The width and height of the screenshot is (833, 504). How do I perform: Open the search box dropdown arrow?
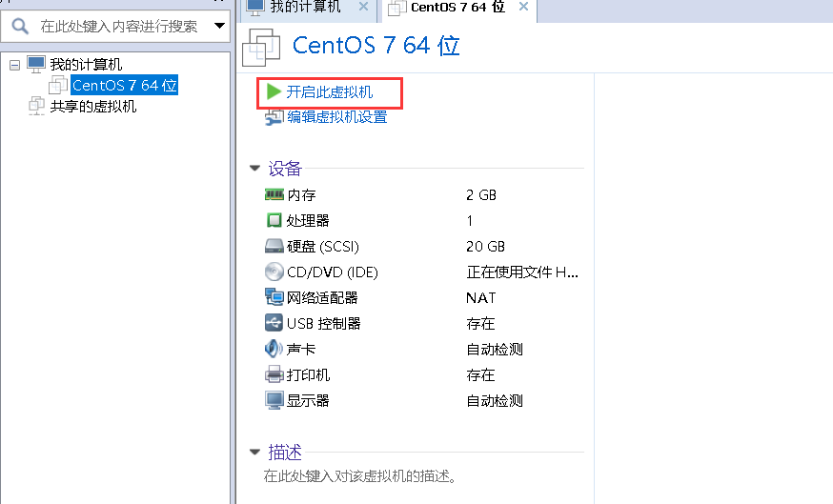219,26
